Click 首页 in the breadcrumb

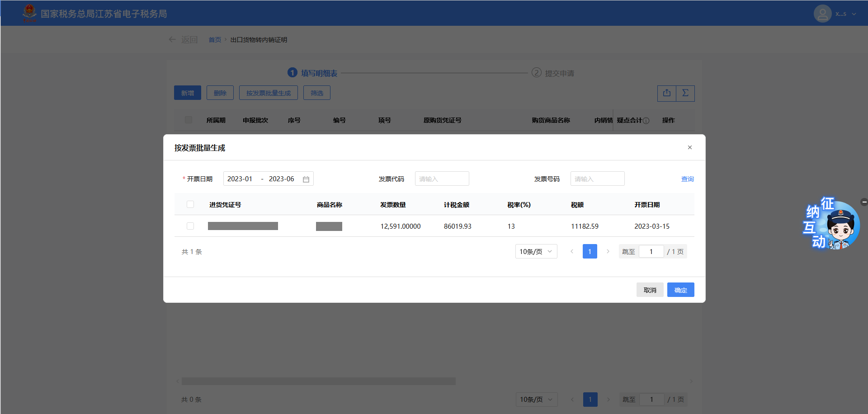[215, 40]
